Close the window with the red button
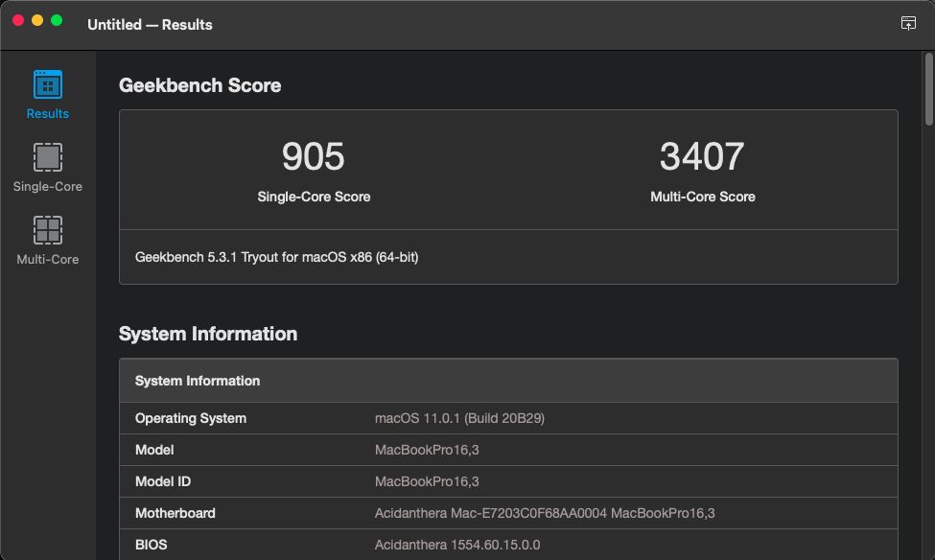The image size is (935, 560). (18, 20)
